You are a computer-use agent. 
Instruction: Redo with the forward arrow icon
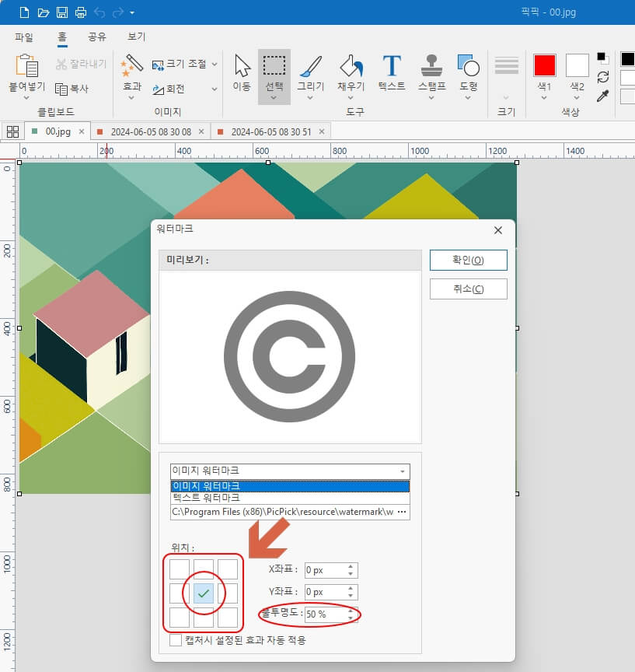(x=118, y=12)
